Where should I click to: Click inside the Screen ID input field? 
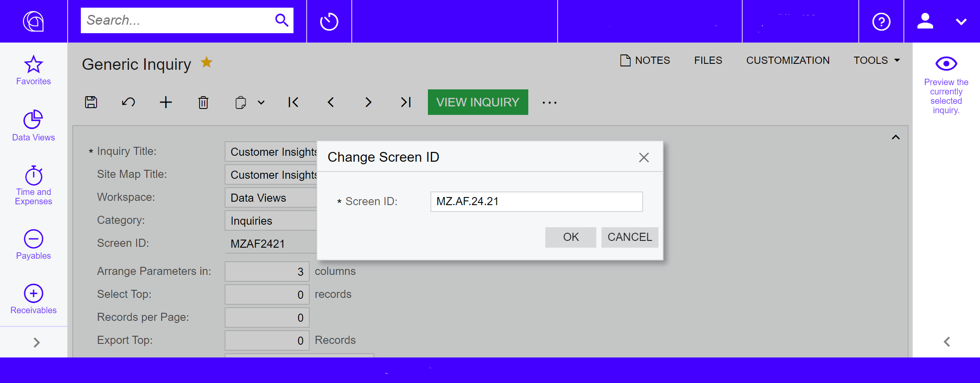point(536,201)
